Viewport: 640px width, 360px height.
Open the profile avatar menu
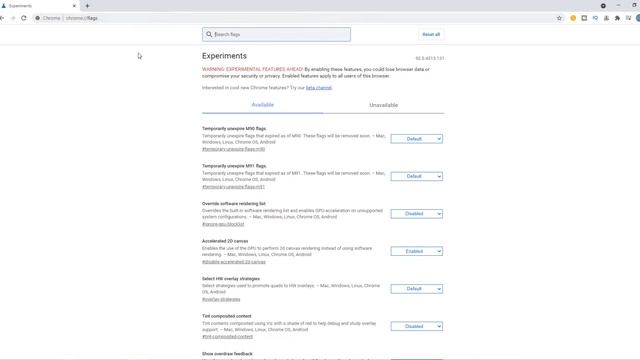[x=638, y=18]
